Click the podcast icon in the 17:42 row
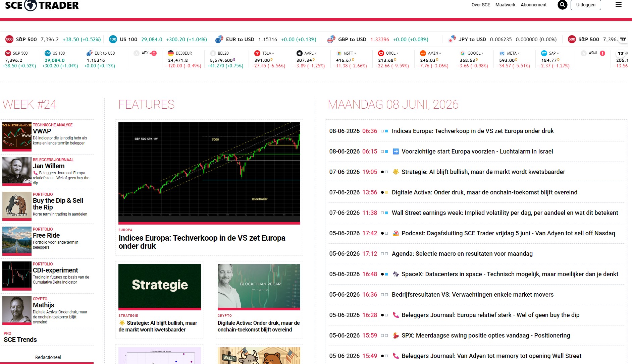Screen dimensions: 632x364 [396, 233]
